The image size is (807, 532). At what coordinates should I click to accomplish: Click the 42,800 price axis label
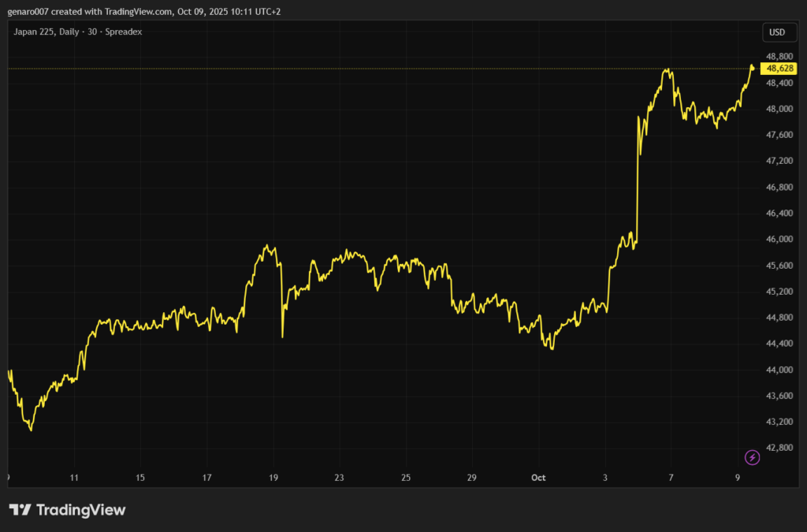pyautogui.click(x=779, y=448)
